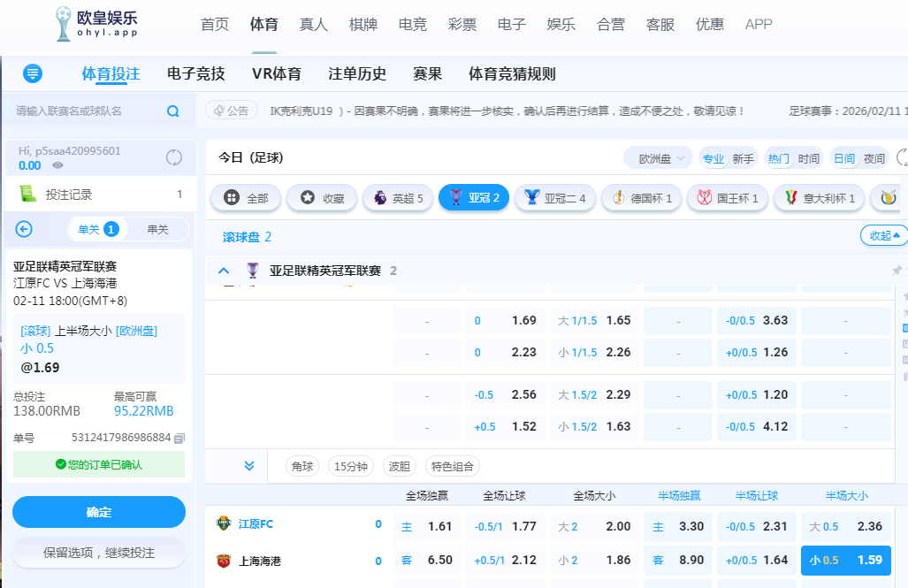Click the 确定 confirm button
Image resolution: width=908 pixels, height=588 pixels.
pyautogui.click(x=99, y=512)
